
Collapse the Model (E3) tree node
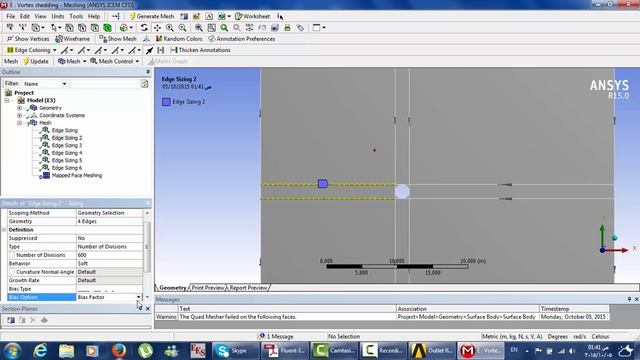click(7, 100)
